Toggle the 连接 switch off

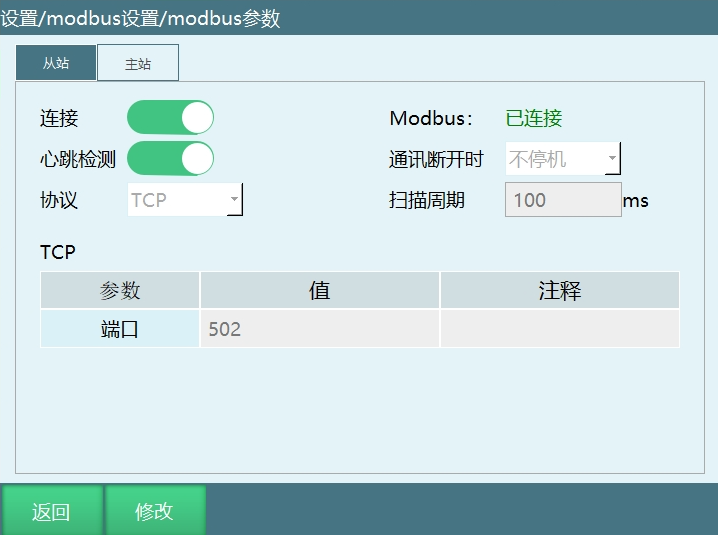[170, 118]
